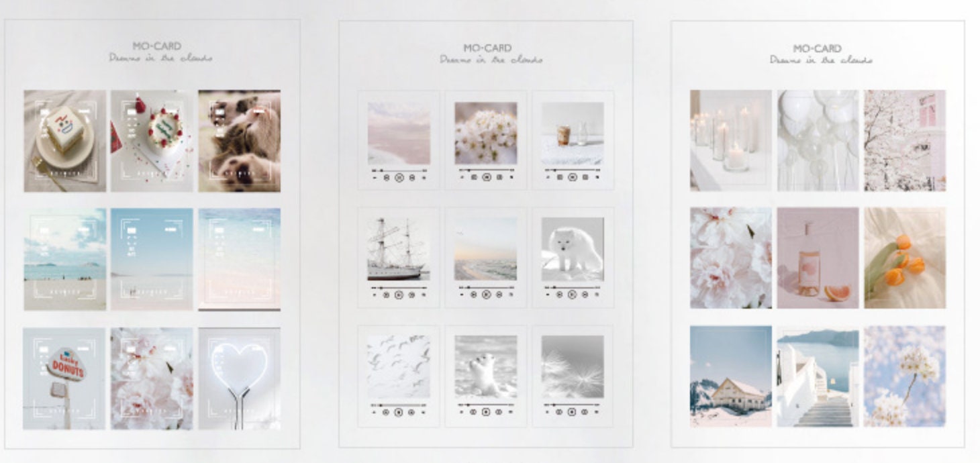
Task: Click next track icon under beach sunset card
Action: coord(499,294)
